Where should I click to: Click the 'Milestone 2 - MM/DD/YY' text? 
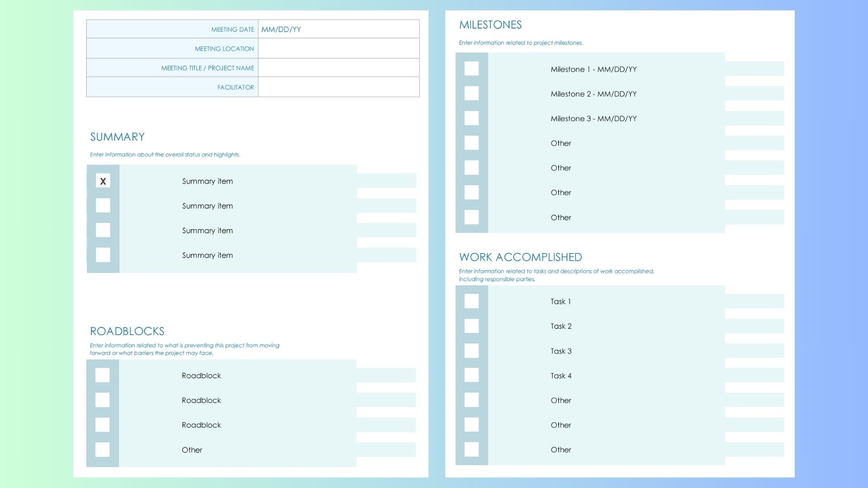[x=594, y=94]
